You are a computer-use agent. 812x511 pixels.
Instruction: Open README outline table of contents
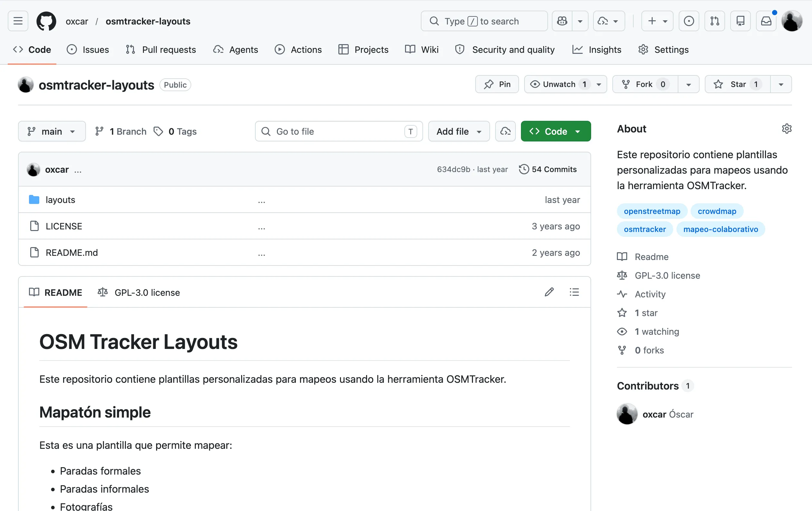point(574,292)
